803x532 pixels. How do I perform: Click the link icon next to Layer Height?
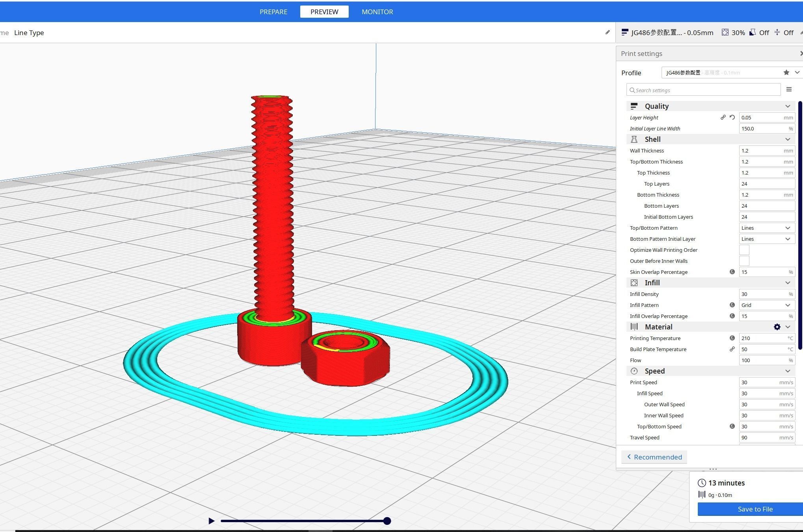[x=723, y=117]
